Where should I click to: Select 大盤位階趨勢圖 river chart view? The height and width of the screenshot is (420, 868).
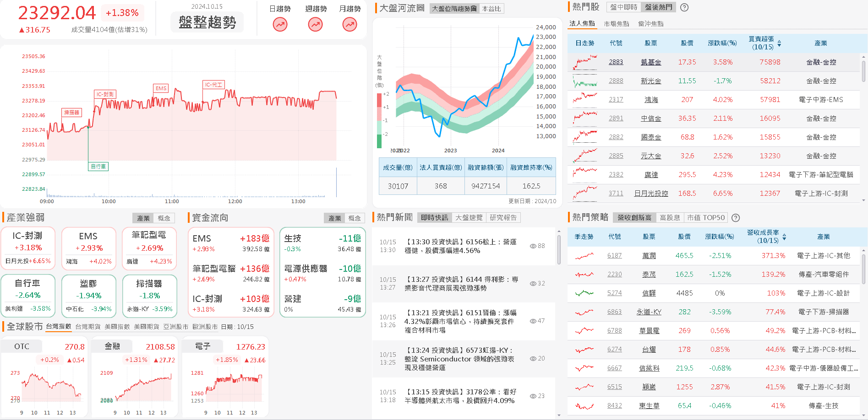[454, 9]
